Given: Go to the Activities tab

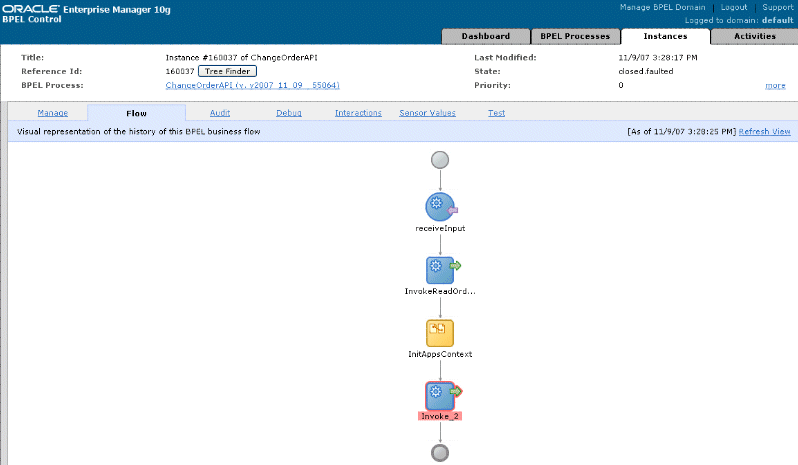Looking at the screenshot, I should coord(755,36).
